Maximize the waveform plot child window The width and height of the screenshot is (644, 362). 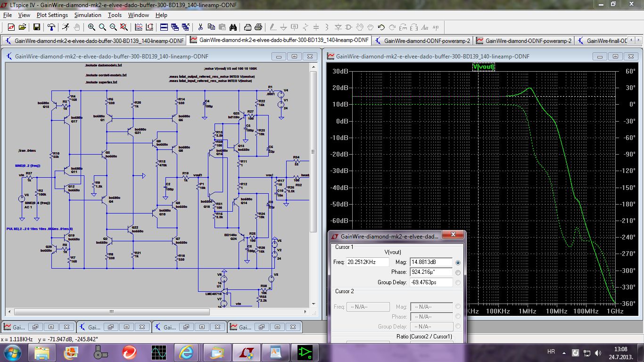click(615, 56)
